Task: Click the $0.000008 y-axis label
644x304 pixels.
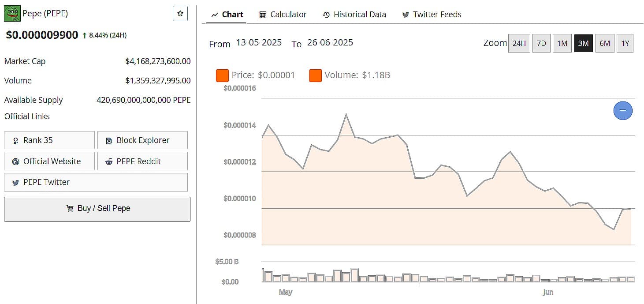Action: [x=239, y=235]
